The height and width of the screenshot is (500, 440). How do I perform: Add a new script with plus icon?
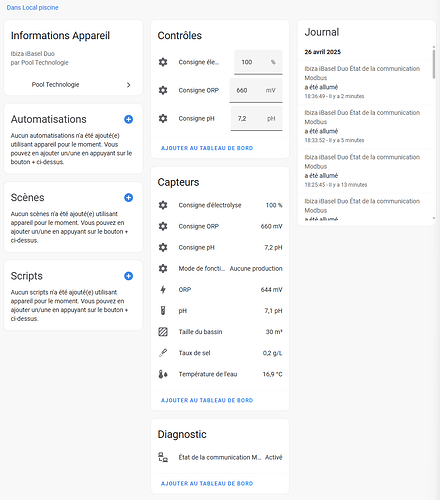point(128,276)
